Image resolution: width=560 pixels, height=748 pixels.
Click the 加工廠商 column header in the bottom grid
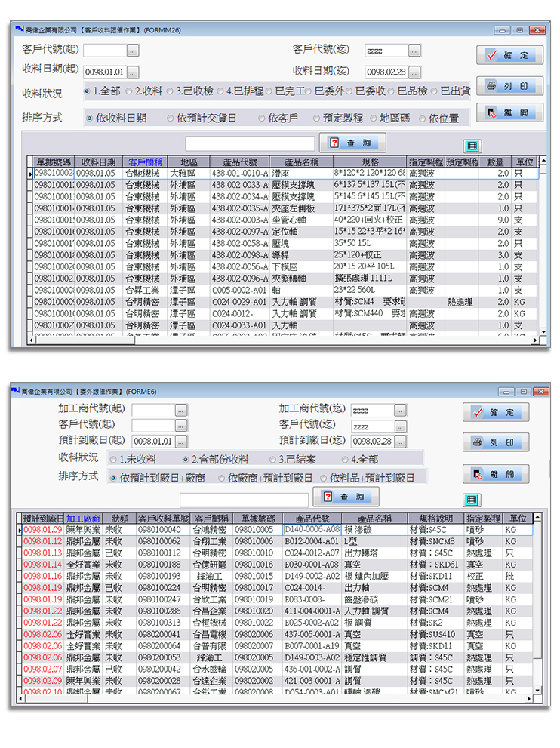point(82,519)
